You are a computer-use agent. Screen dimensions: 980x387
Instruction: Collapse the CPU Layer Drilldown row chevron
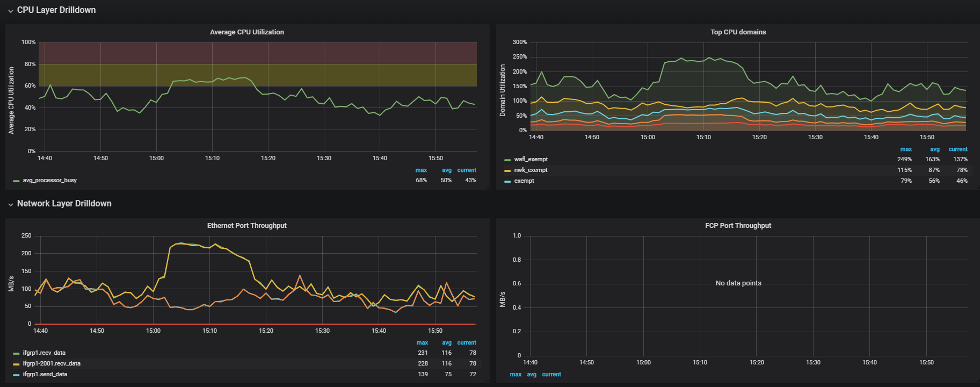10,11
